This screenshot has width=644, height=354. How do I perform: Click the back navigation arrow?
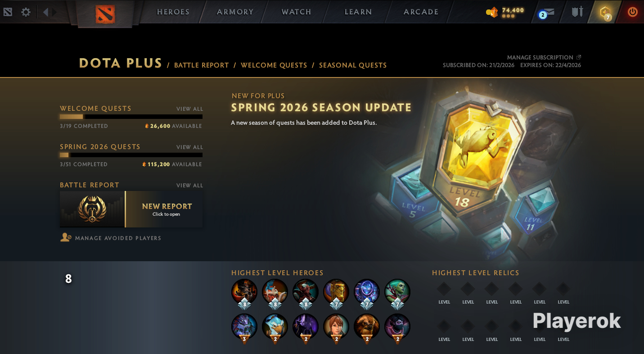coord(45,12)
